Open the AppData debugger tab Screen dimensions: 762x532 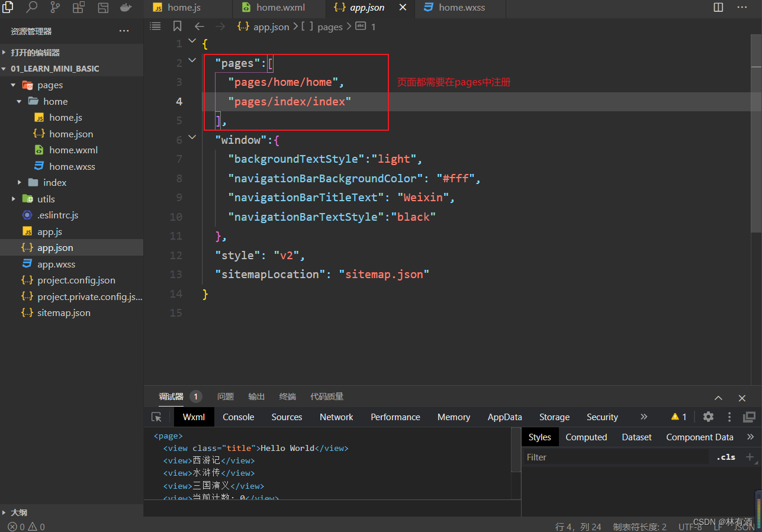[x=505, y=417]
